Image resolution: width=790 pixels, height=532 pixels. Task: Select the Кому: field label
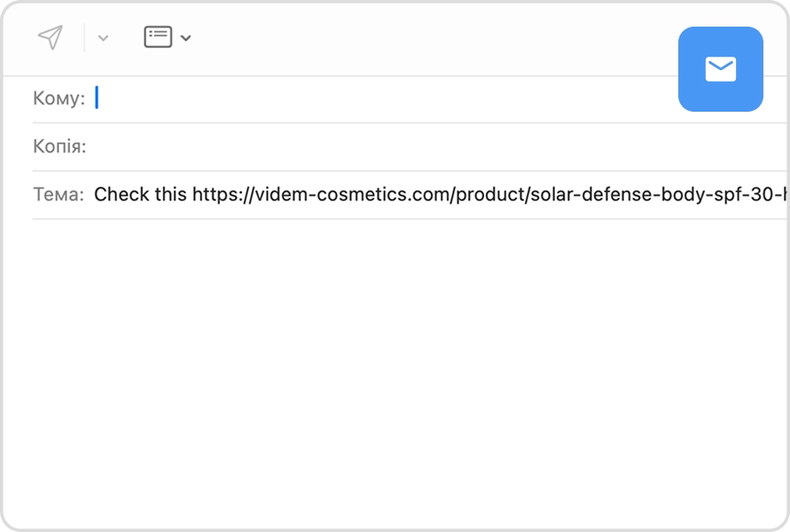[59, 98]
